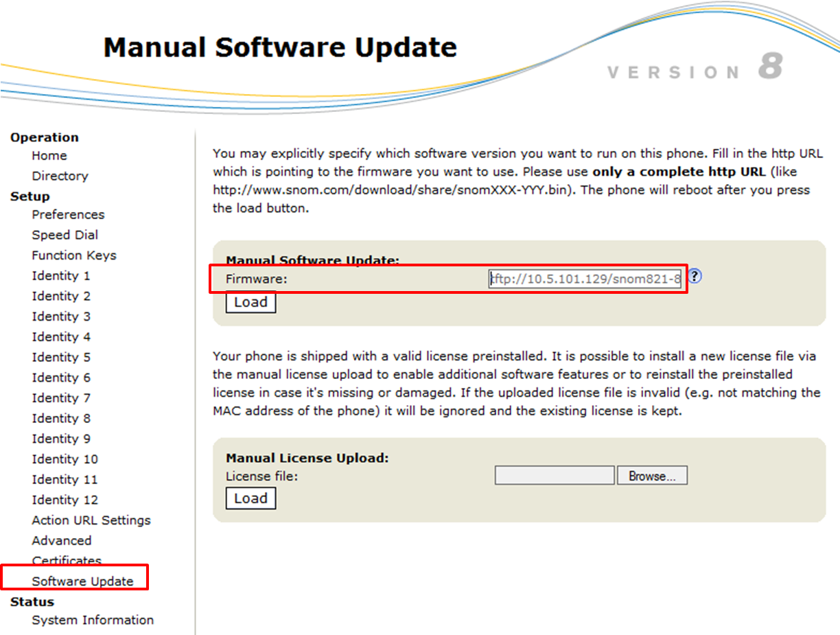The height and width of the screenshot is (635, 840).
Task: Click the help question mark icon beside Firmware
Action: pyautogui.click(x=695, y=276)
